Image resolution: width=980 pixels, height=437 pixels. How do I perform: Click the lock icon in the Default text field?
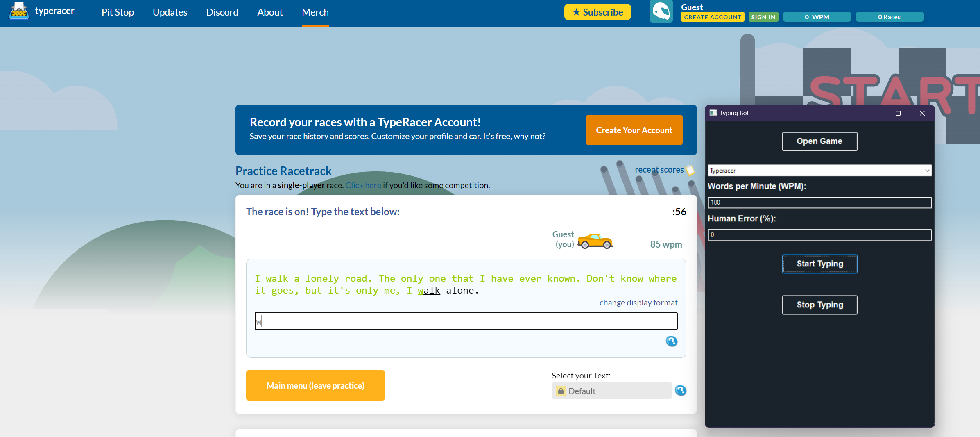(x=561, y=391)
